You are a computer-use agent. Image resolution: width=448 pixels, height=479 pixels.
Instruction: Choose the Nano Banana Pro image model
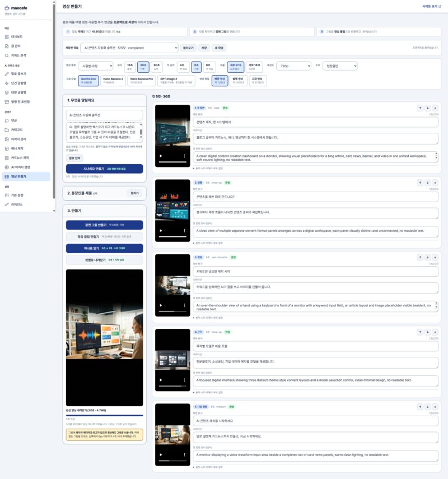[x=141, y=80]
